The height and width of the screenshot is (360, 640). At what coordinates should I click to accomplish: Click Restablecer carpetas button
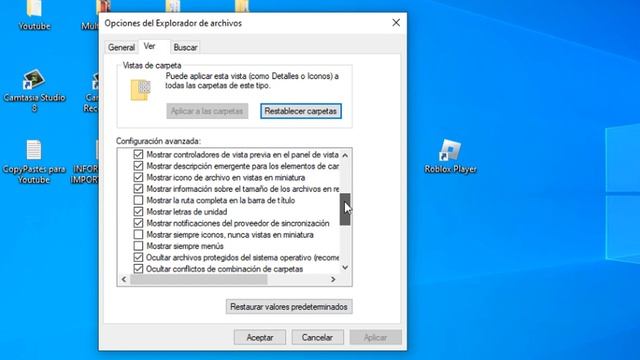301,111
